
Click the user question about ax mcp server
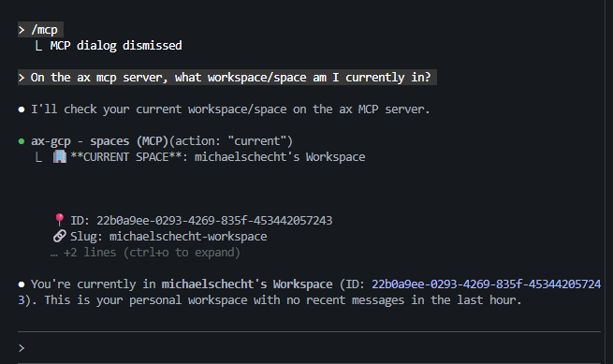[227, 78]
